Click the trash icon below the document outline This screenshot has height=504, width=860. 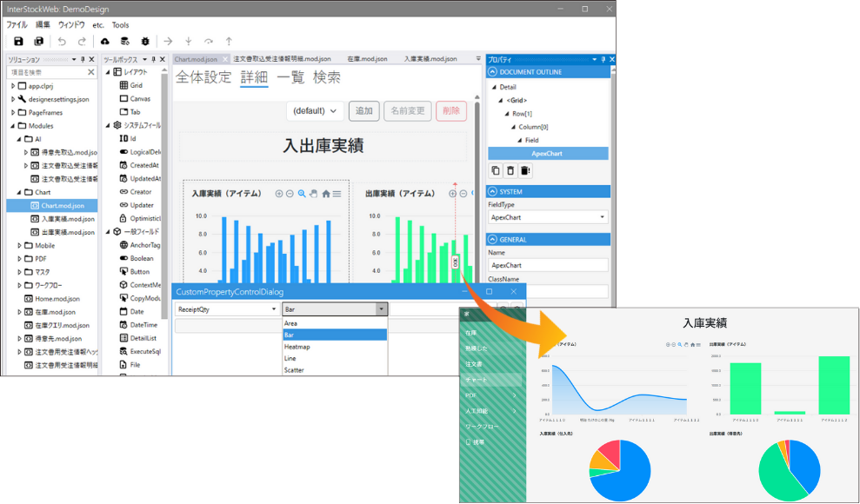510,170
